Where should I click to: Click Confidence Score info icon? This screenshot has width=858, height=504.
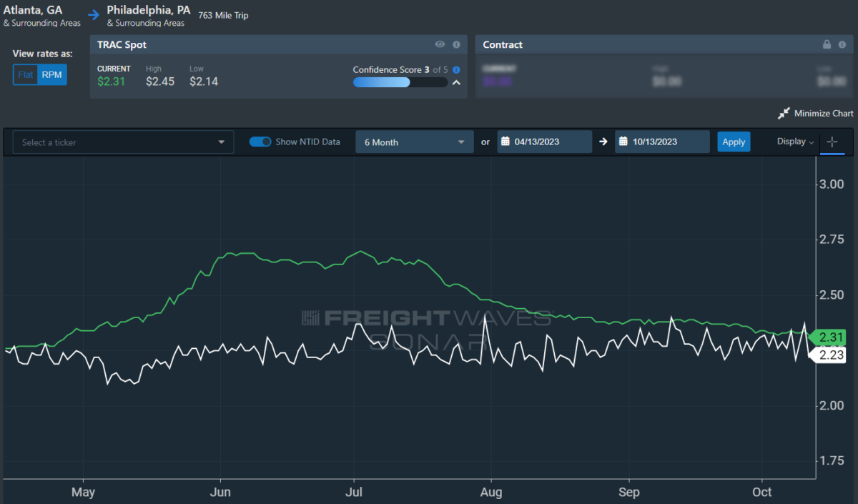click(x=456, y=70)
